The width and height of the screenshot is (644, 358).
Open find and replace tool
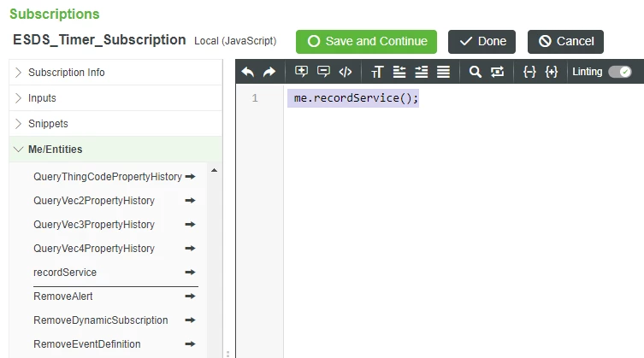point(497,72)
